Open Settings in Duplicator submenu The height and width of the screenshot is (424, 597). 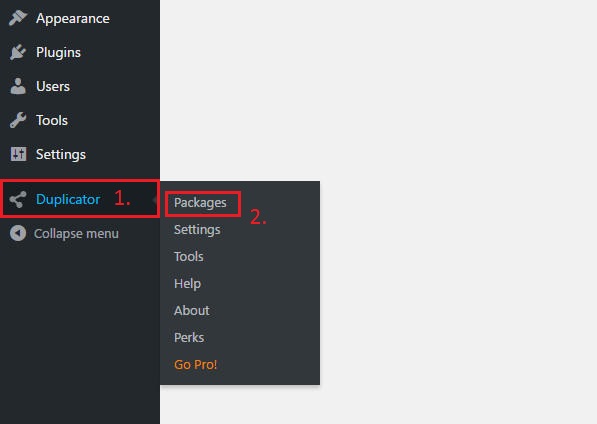pos(197,230)
